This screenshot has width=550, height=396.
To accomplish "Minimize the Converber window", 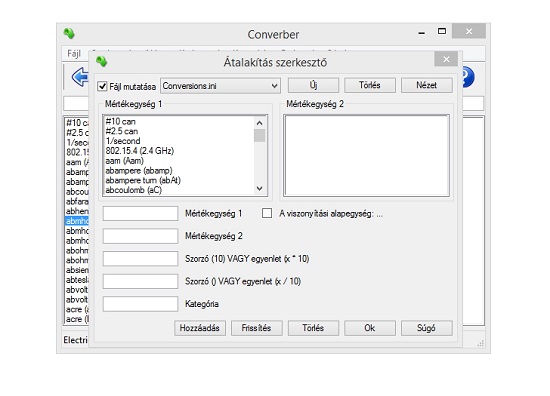I will click(422, 32).
